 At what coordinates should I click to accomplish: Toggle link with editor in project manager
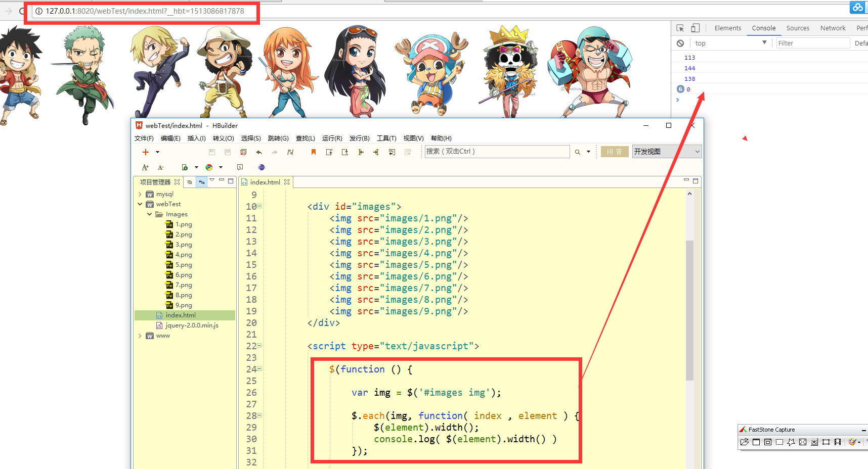coord(201,182)
